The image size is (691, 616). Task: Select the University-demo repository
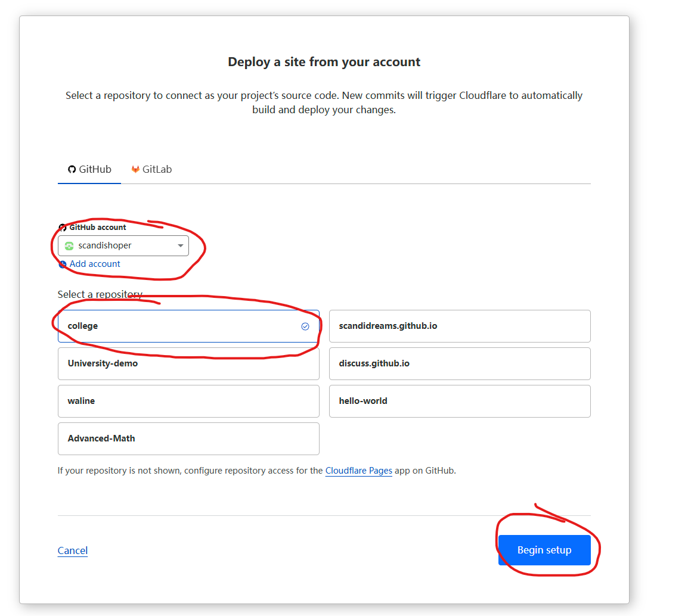click(x=188, y=363)
